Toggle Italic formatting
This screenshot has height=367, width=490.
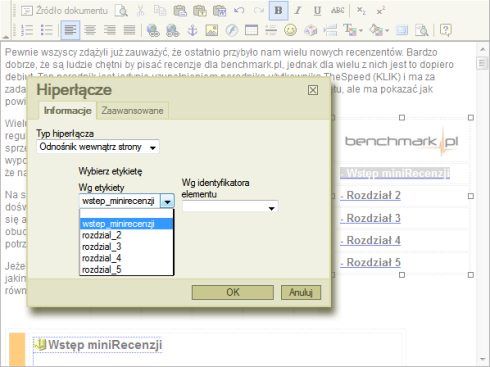pos(298,11)
